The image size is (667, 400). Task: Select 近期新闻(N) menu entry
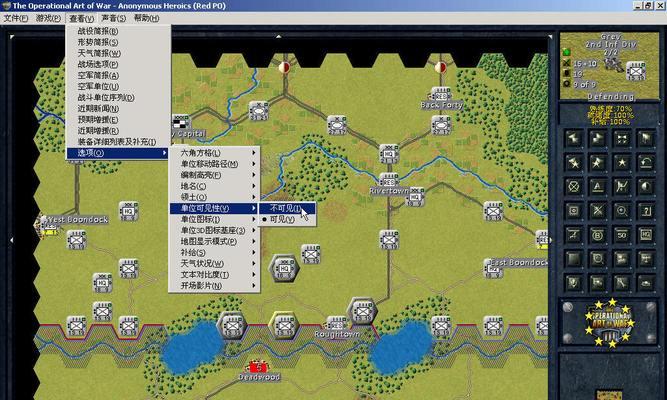(x=119, y=109)
